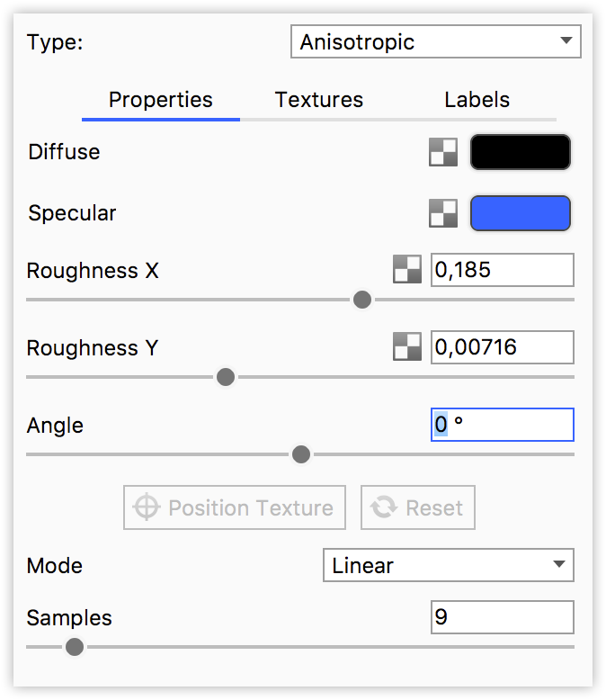Click the Samples value field
This screenshot has width=606, height=700.
(x=502, y=618)
